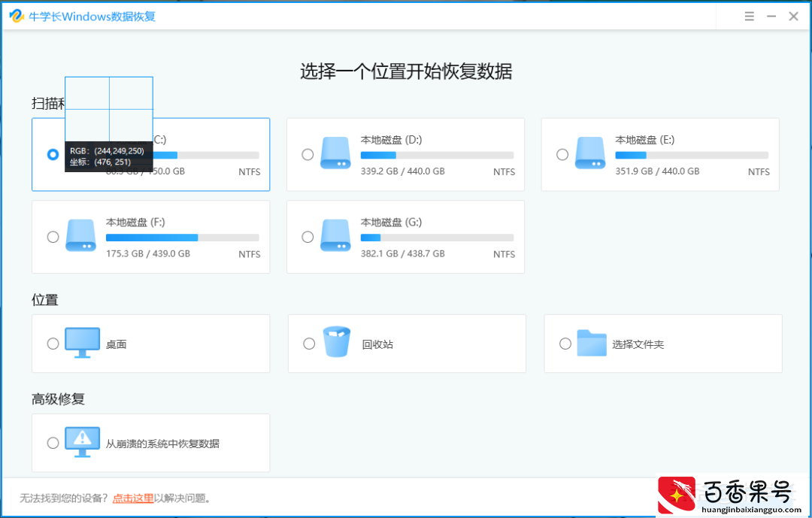
Task: Click the 本地磁盘 (G:) label
Action: coord(392,223)
